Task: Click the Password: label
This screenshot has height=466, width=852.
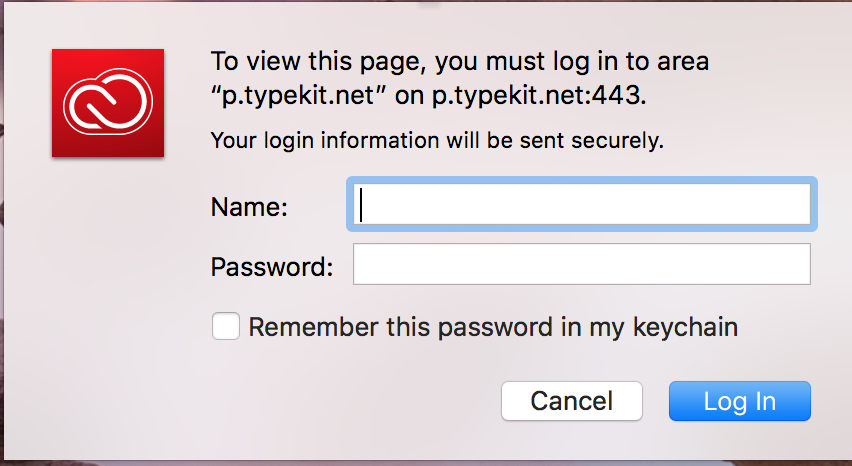Action: tap(272, 267)
